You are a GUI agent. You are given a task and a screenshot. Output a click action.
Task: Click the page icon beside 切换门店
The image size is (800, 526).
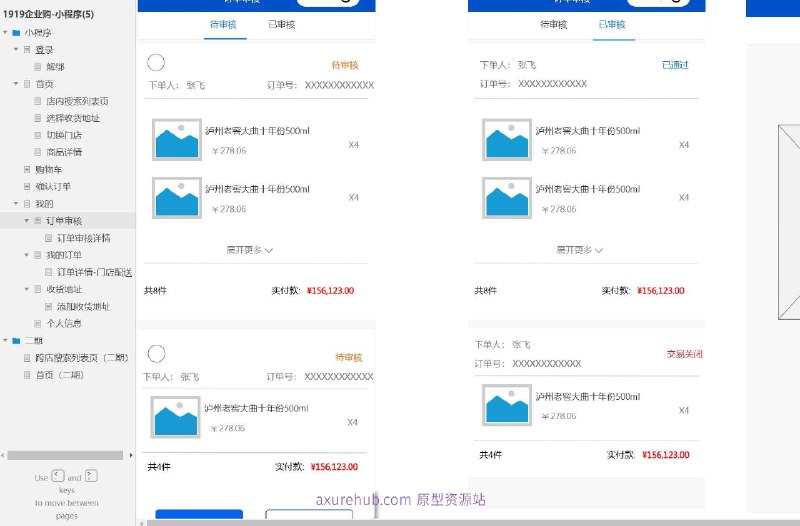(x=38, y=135)
